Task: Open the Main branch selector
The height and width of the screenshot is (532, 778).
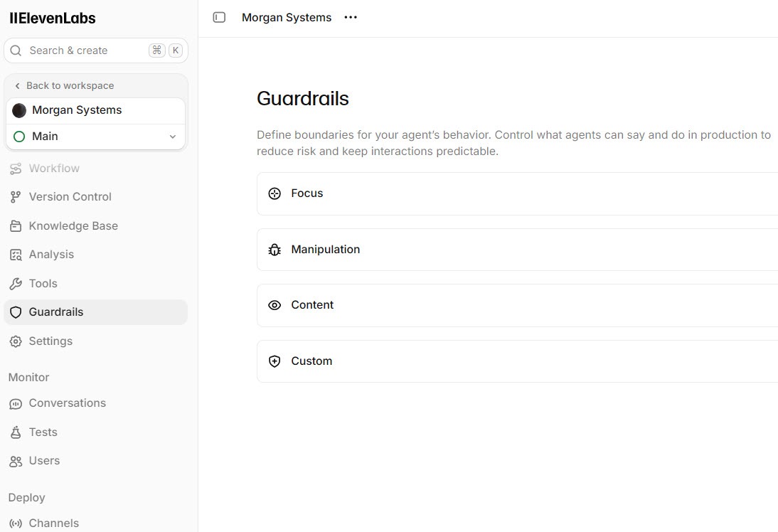Action: pos(96,137)
